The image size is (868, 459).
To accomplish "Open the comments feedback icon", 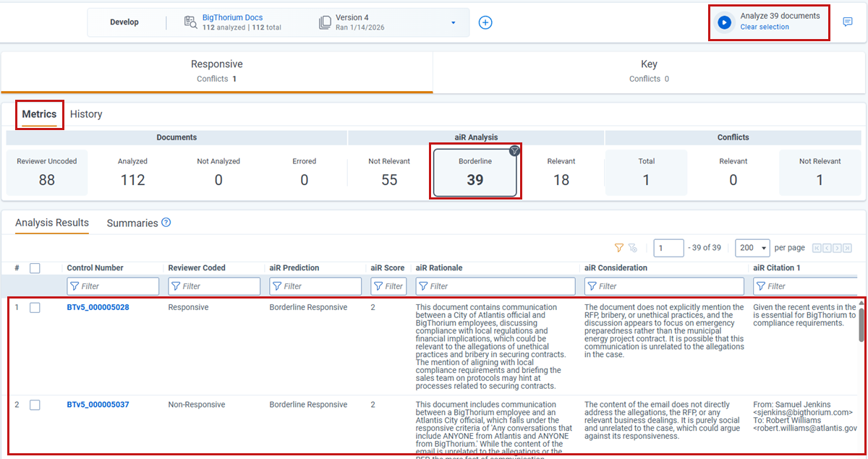I will tap(848, 22).
